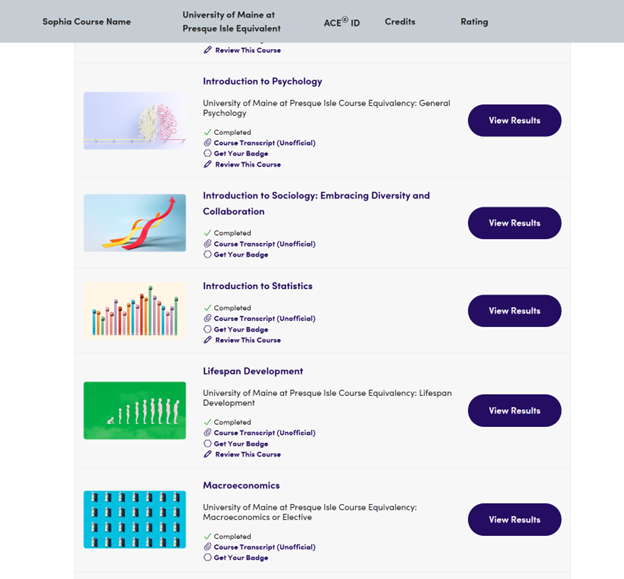Click the Rating column header

474,22
